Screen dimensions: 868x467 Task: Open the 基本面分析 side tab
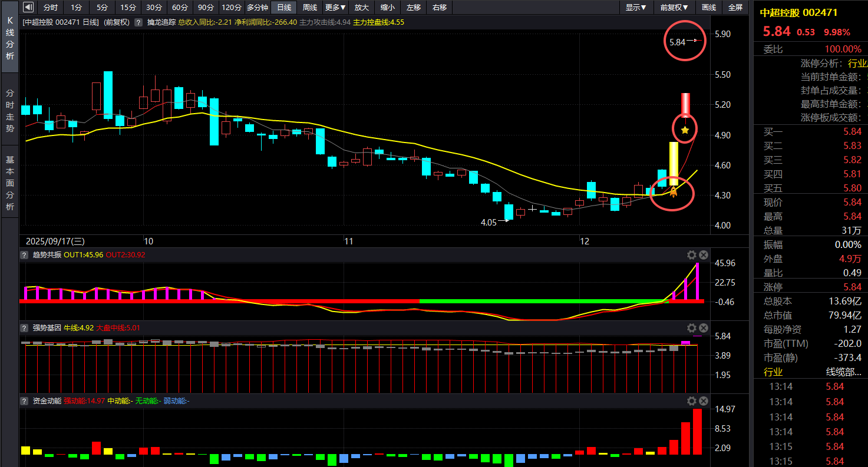(x=9, y=183)
